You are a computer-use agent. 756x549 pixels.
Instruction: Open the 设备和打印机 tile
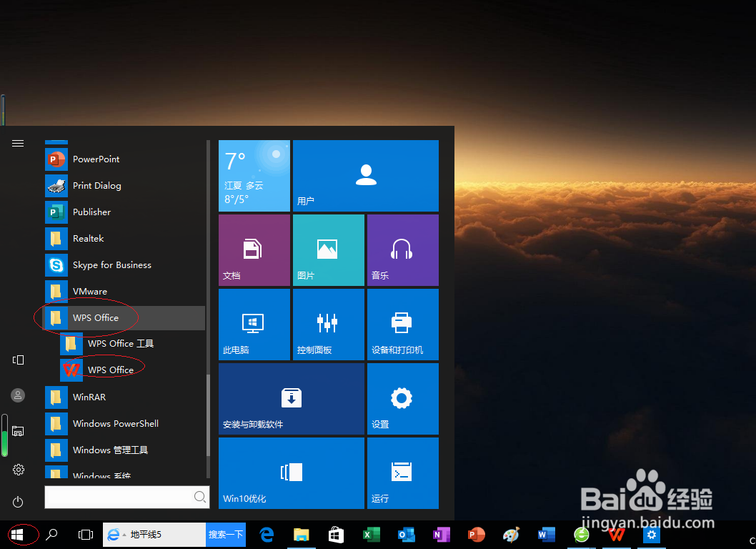pyautogui.click(x=403, y=325)
